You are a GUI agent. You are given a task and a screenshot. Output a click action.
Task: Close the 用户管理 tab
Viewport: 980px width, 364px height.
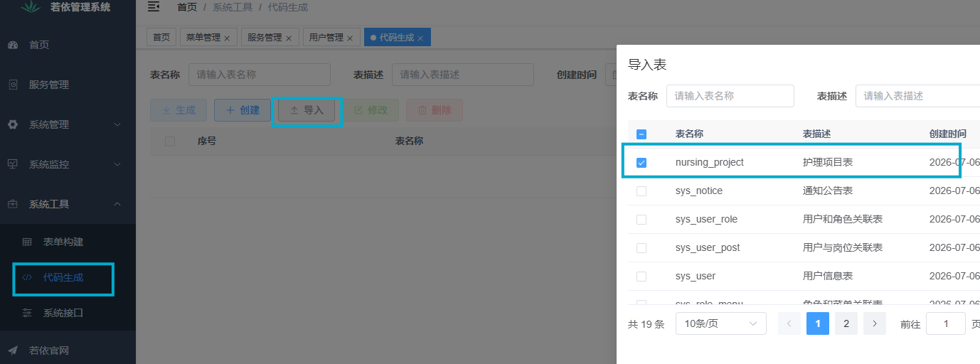350,38
